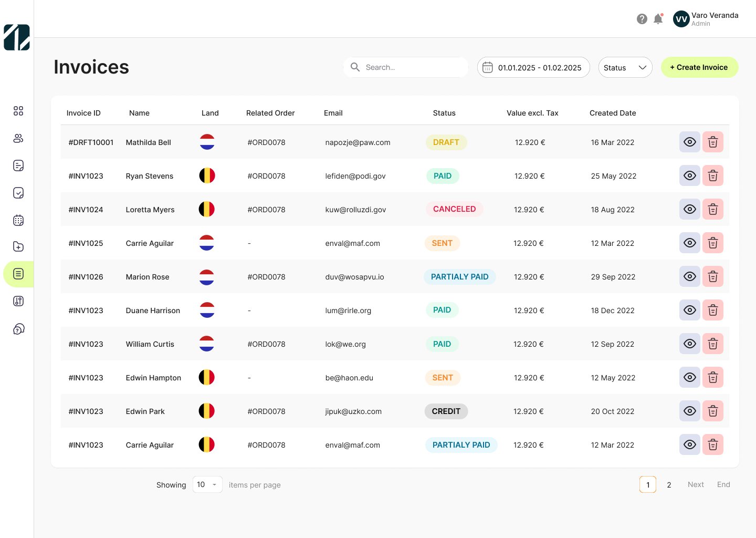The width and height of the screenshot is (756, 538).
Task: Click the Create Invoice button
Action: [x=699, y=67]
